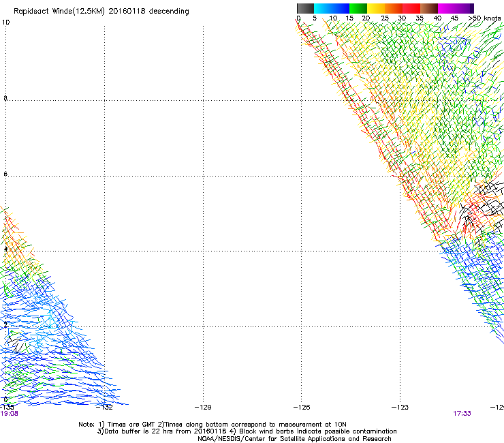Click the longitude '-123' axis label

coord(400,407)
